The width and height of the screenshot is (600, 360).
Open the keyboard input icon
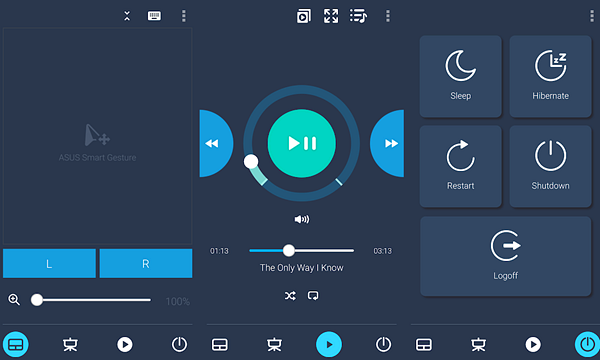pyautogui.click(x=154, y=16)
